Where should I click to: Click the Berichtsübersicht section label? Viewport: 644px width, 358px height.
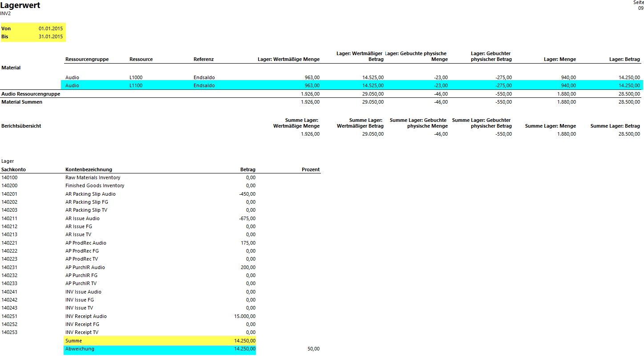click(x=21, y=126)
